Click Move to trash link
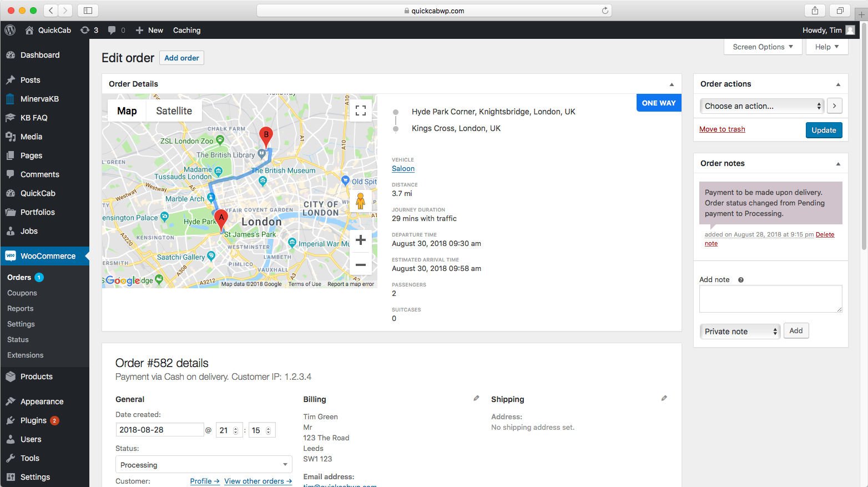This screenshot has height=487, width=868. coord(722,129)
